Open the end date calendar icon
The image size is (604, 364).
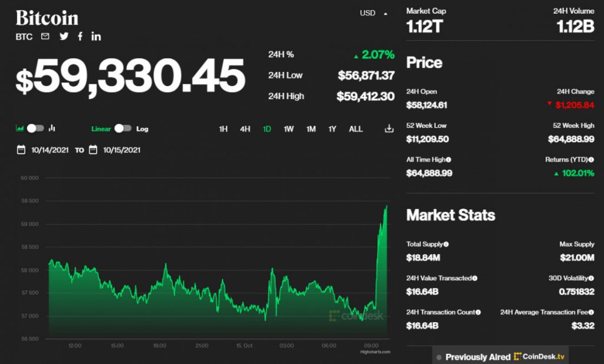[93, 150]
